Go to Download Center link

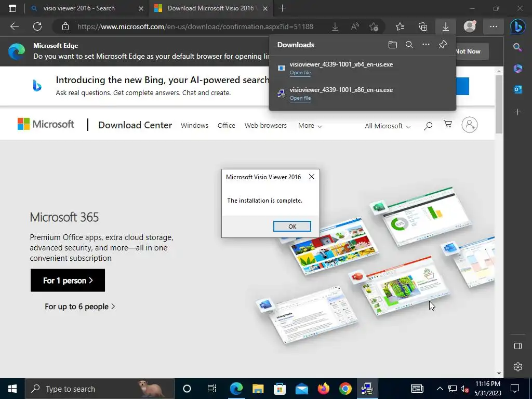[135, 125]
